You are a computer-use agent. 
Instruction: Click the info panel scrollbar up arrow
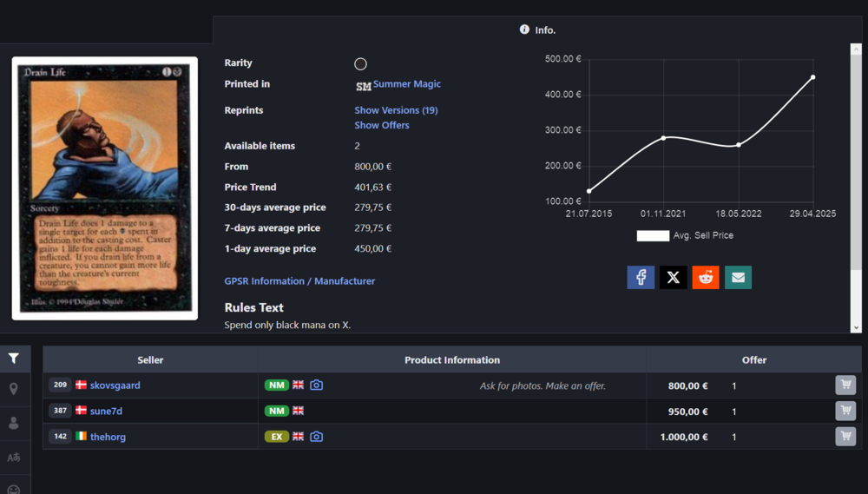click(857, 49)
